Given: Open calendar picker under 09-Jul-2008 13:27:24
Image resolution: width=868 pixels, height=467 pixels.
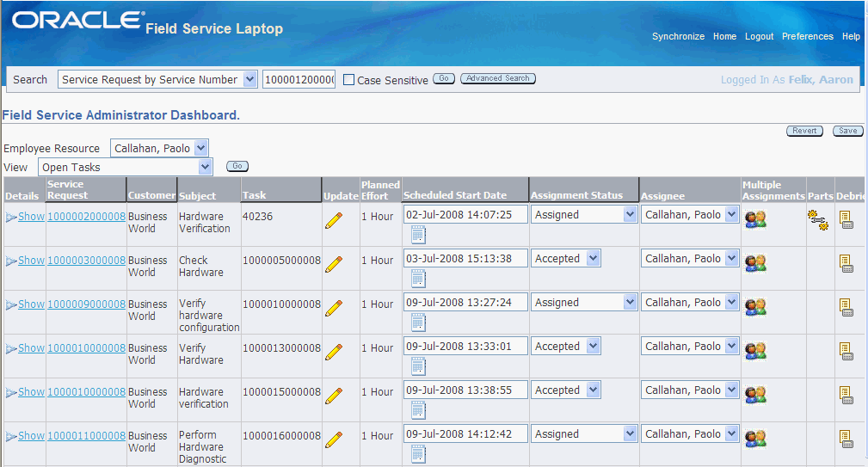Looking at the screenshot, I should click(418, 323).
